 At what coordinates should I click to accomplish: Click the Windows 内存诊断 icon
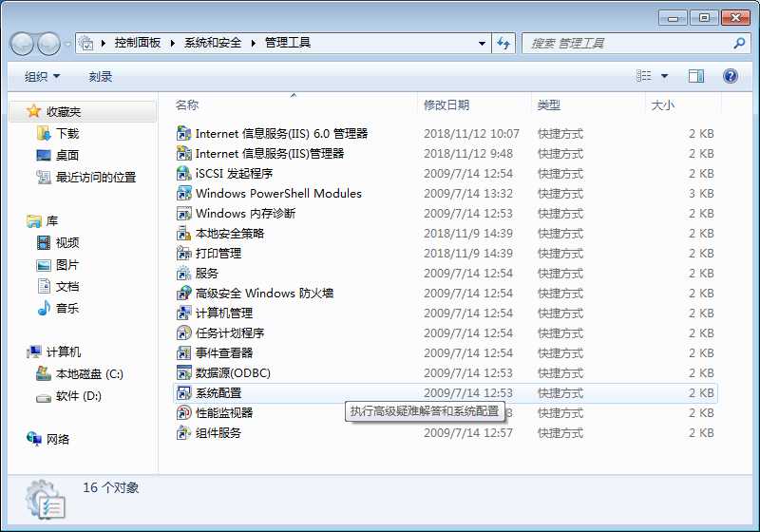(x=183, y=213)
